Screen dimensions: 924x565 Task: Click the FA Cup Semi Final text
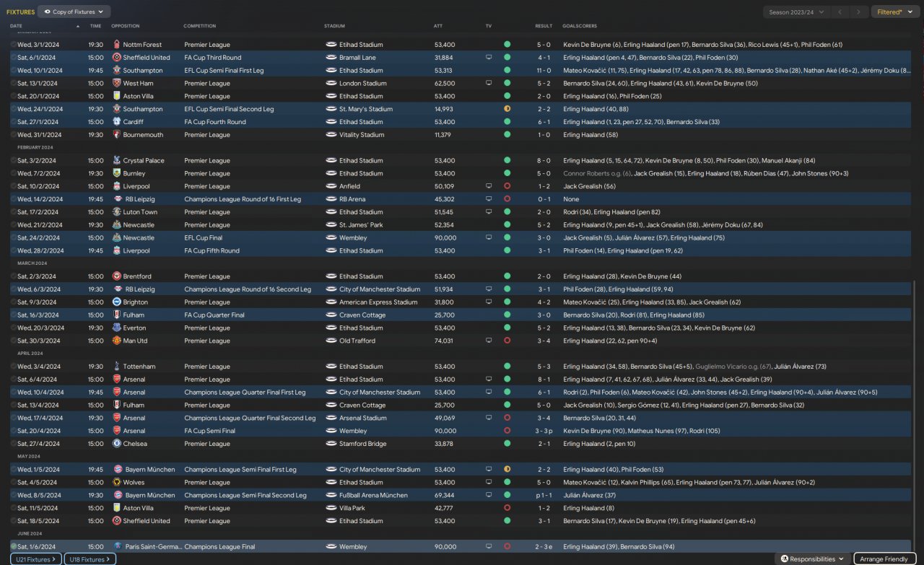[209, 431]
